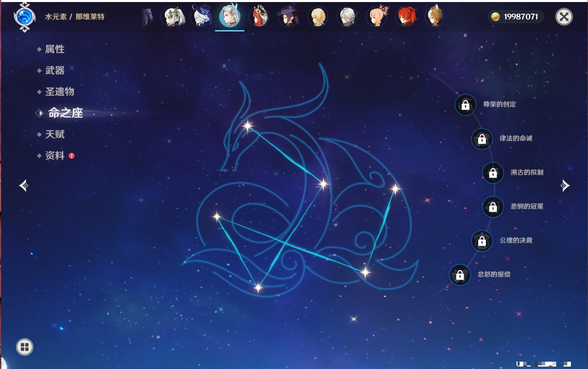Go to previous character with left arrow
Screen dimensions: 588x369
point(24,186)
